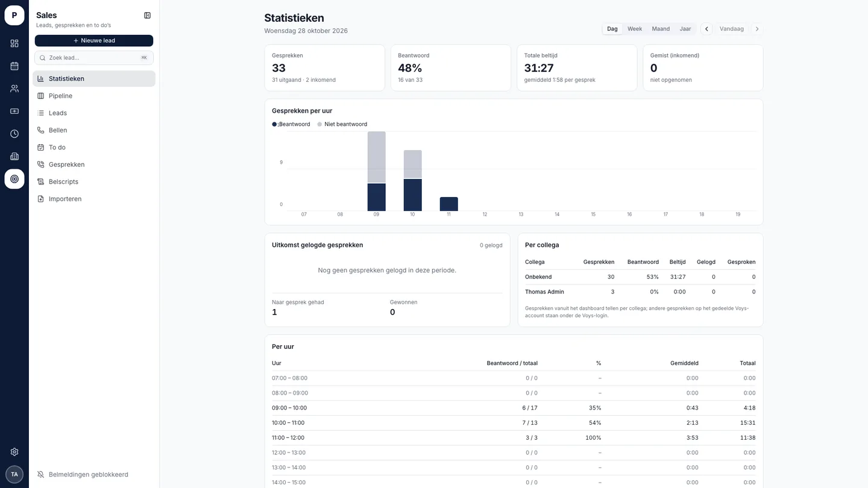Select the Dag period tab

(x=612, y=29)
